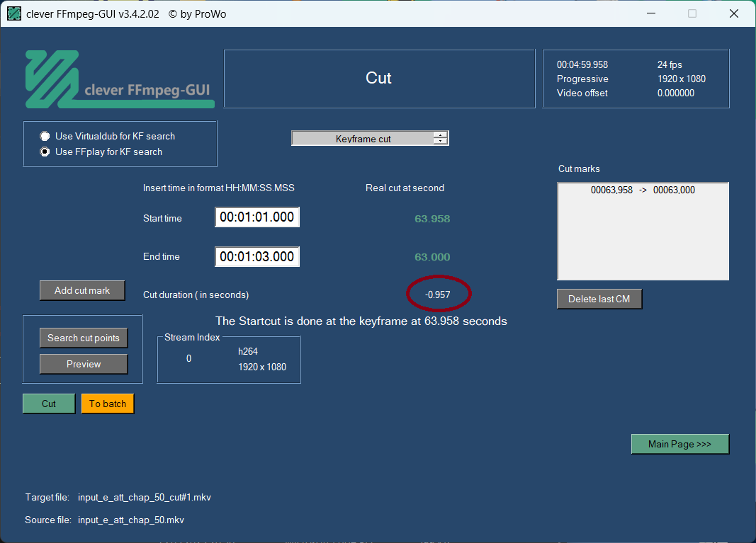This screenshot has height=543, width=756.
Task: Click the Keyframe cut spinner arrows
Action: coord(440,138)
